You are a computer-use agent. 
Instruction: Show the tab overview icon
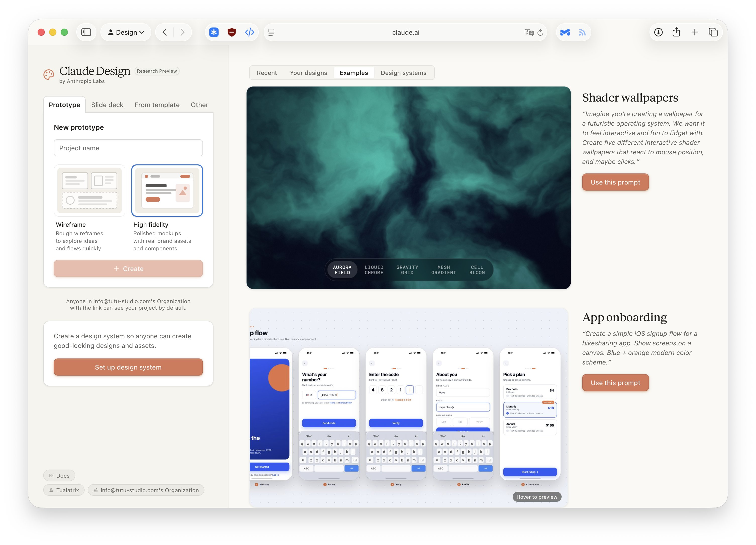713,32
